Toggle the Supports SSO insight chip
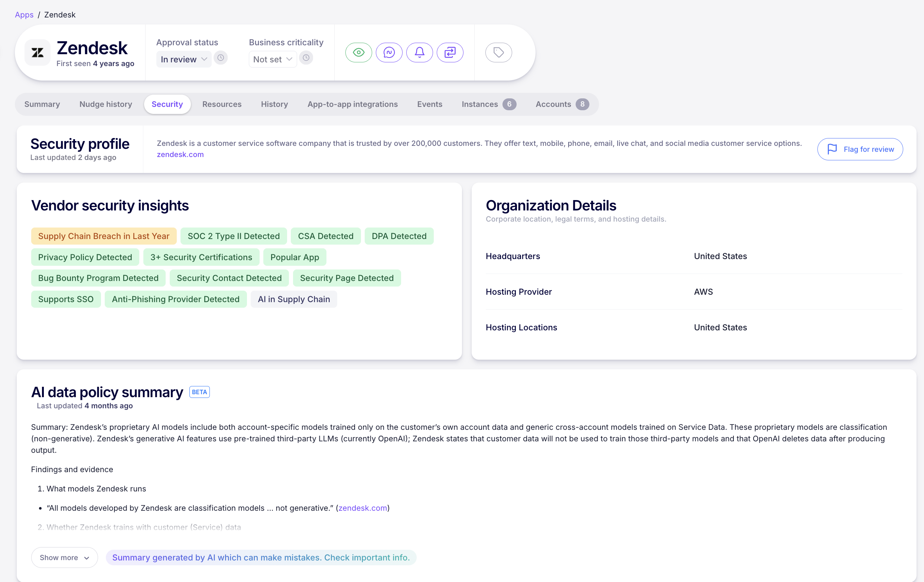The image size is (924, 582). pos(66,299)
